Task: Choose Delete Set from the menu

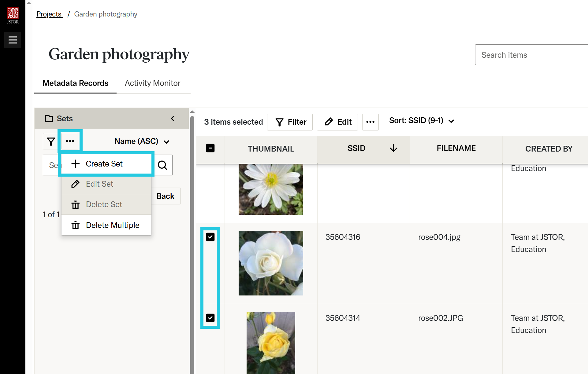Action: [106, 204]
